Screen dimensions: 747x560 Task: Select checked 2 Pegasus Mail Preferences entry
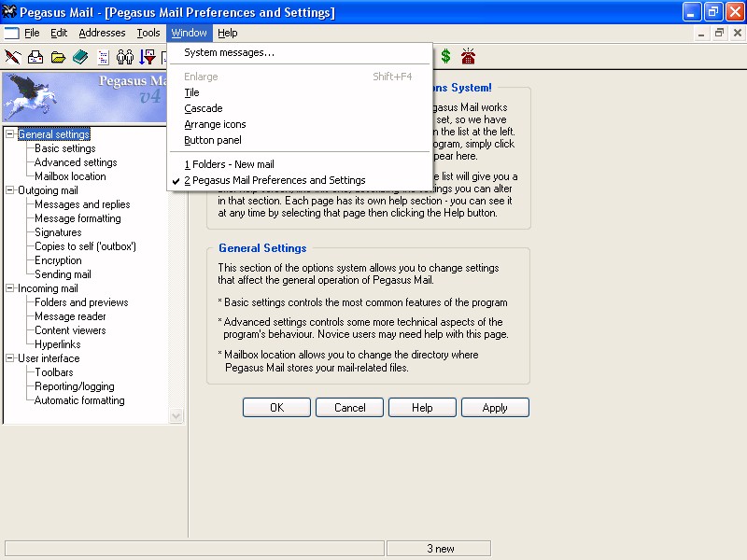[x=300, y=180]
